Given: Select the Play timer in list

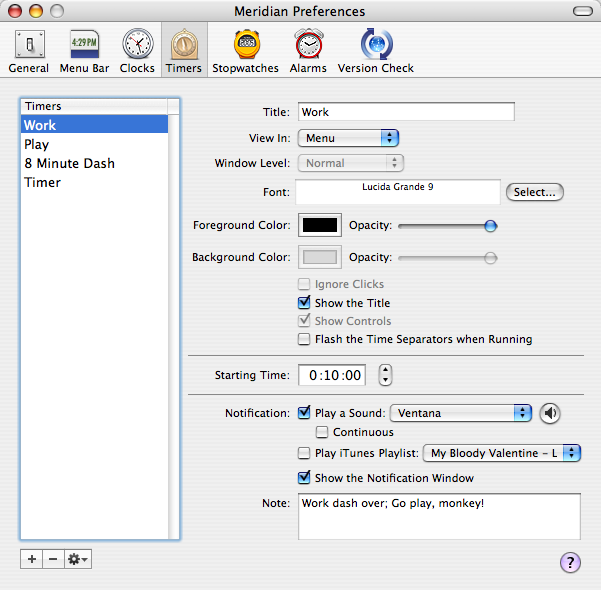Looking at the screenshot, I should [x=37, y=144].
